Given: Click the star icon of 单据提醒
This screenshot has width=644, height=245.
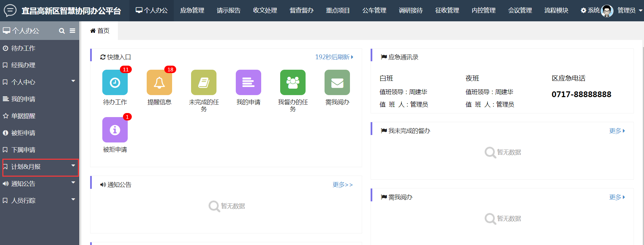Looking at the screenshot, I should [x=5, y=116].
